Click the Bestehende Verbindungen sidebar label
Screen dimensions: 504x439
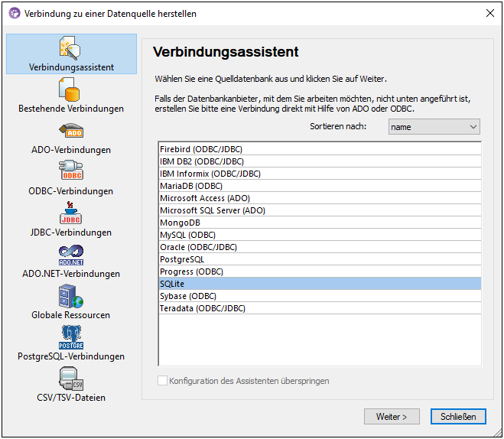[x=71, y=109]
